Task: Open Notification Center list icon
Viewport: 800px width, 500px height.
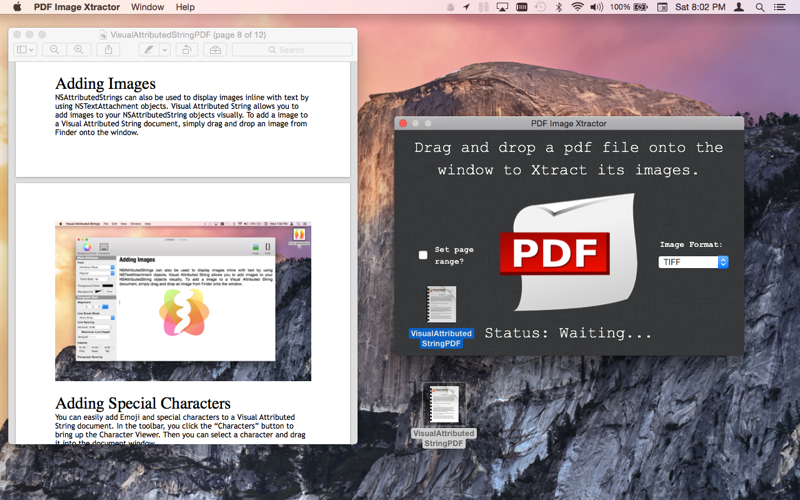Action: pyautogui.click(x=780, y=7)
